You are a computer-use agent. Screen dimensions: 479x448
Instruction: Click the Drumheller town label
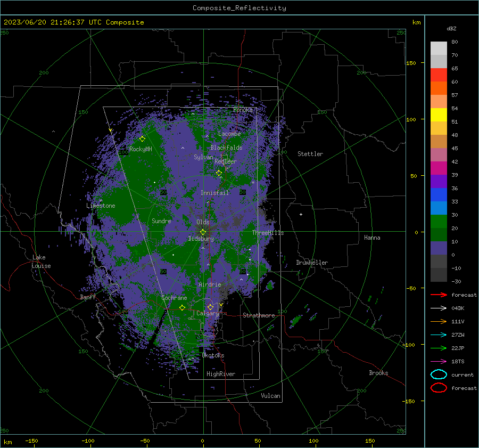click(312, 263)
